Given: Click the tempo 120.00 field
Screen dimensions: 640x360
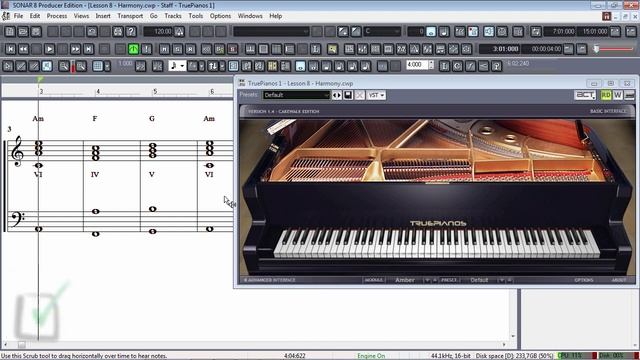Looking at the screenshot, I should point(158,31).
